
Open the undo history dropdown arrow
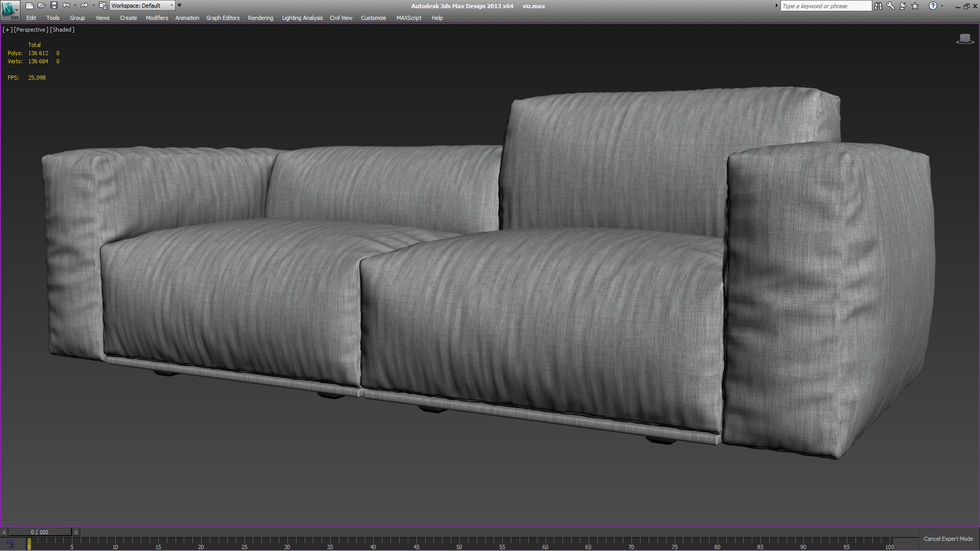tap(75, 6)
